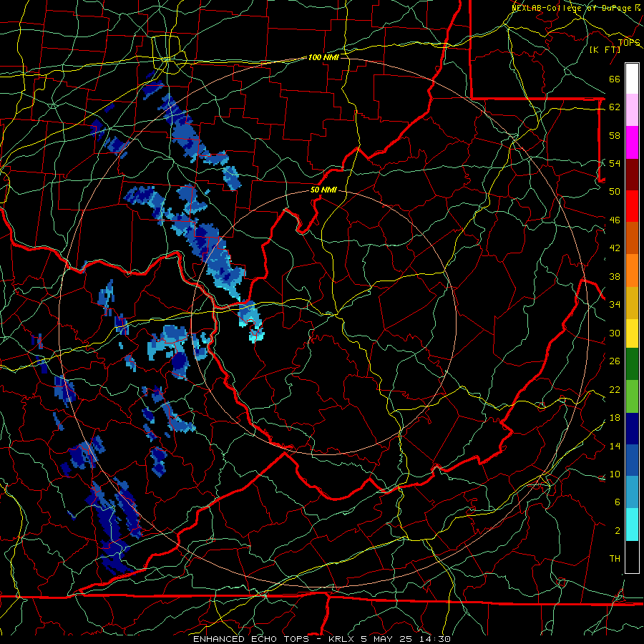Viewport: 644px width, 644px height.
Task: Click the white swatch on the tops scale
Action: click(632, 79)
